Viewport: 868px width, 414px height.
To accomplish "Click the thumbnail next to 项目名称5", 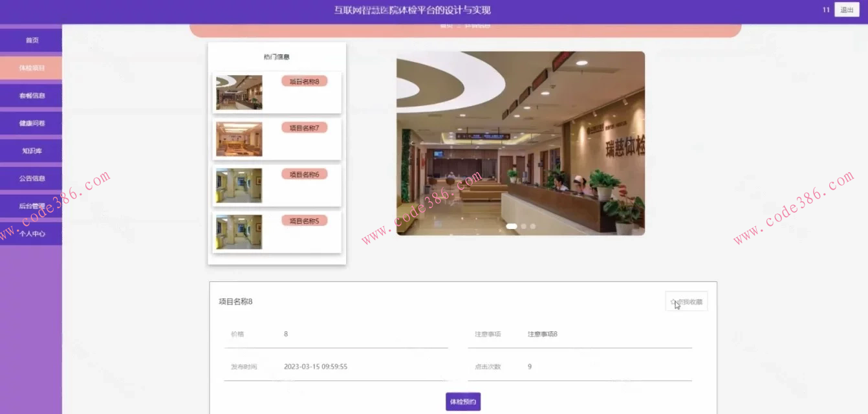I will 238,231.
